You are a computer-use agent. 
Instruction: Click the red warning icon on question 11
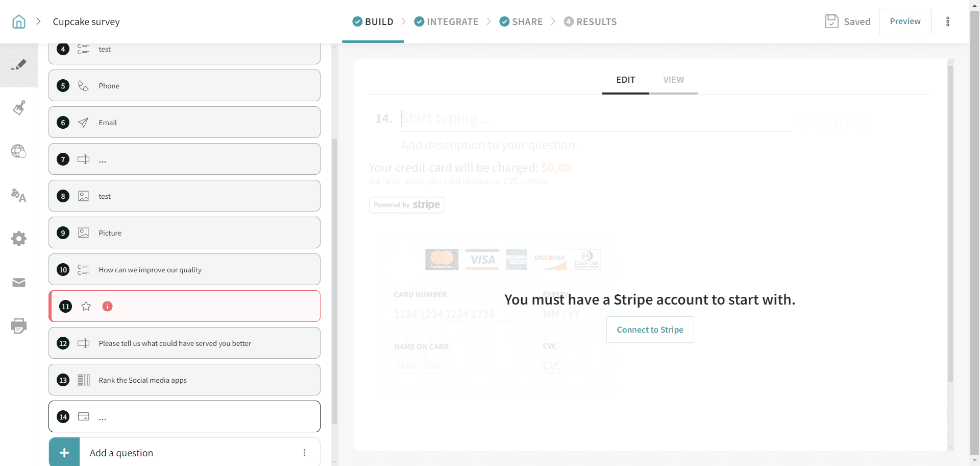pos(107,307)
